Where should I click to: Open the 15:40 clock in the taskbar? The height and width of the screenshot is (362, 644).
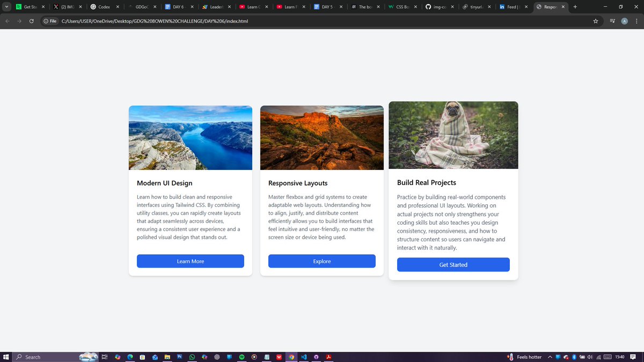pyautogui.click(x=620, y=357)
